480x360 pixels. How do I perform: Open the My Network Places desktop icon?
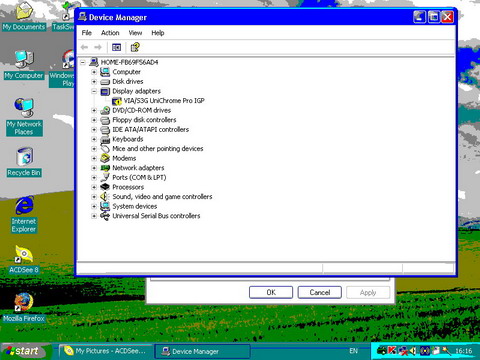pyautogui.click(x=24, y=107)
